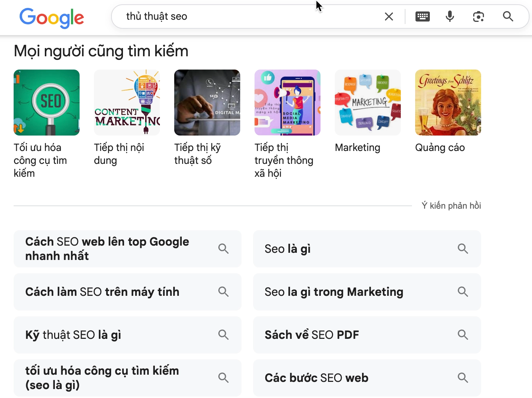Image resolution: width=532 pixels, height=398 pixels.
Task: Click the magnifier beside 'Kỹ thuật SEO là gì'
Action: (x=223, y=335)
